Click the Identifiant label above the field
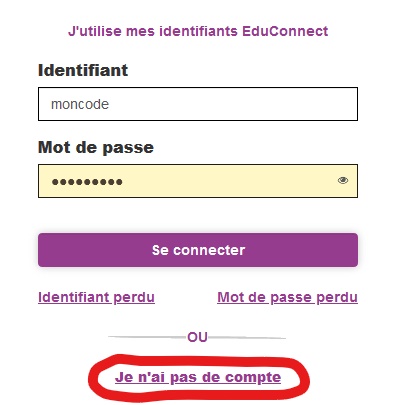Image resolution: width=400 pixels, height=405 pixels. (83, 70)
